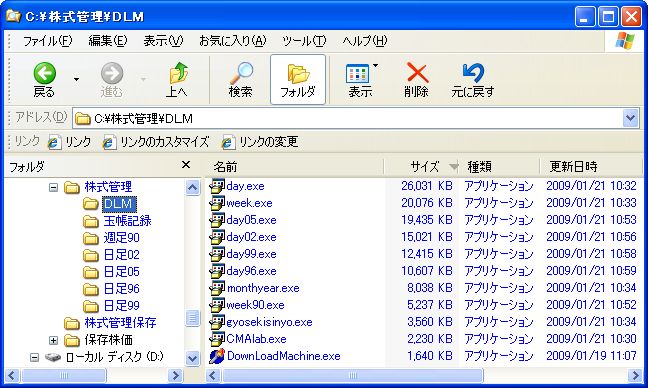Select the 日足99 folder in tree
648x388 pixels.
pos(122,305)
